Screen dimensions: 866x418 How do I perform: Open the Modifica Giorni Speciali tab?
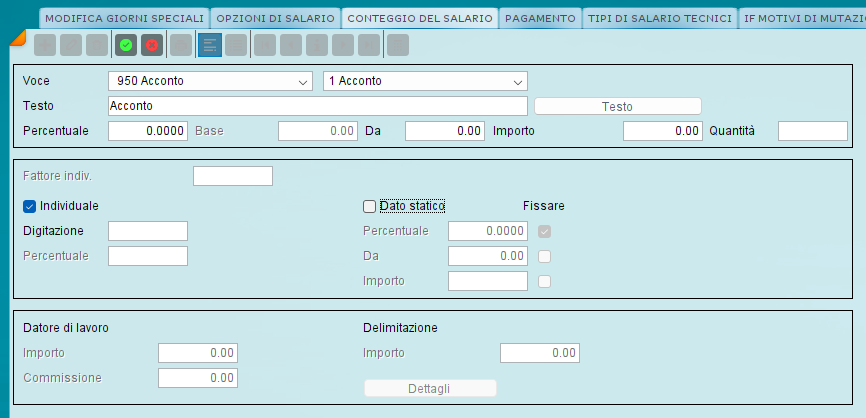pyautogui.click(x=124, y=18)
